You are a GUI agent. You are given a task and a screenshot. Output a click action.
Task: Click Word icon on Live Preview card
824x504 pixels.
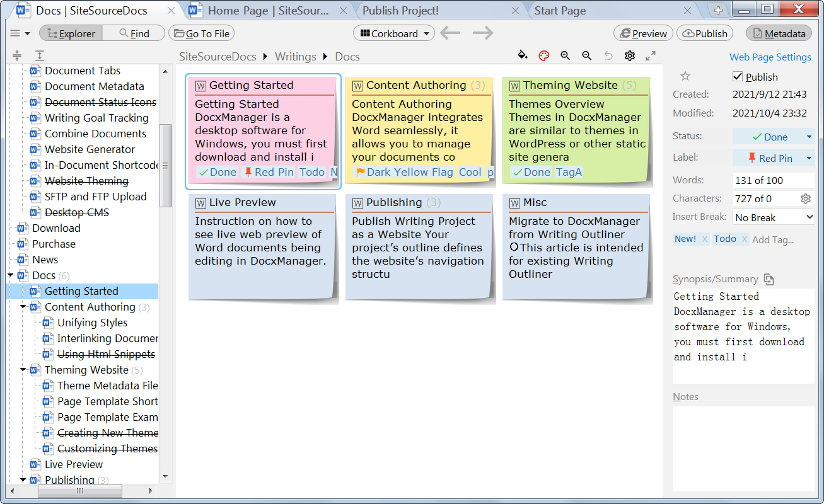point(201,203)
